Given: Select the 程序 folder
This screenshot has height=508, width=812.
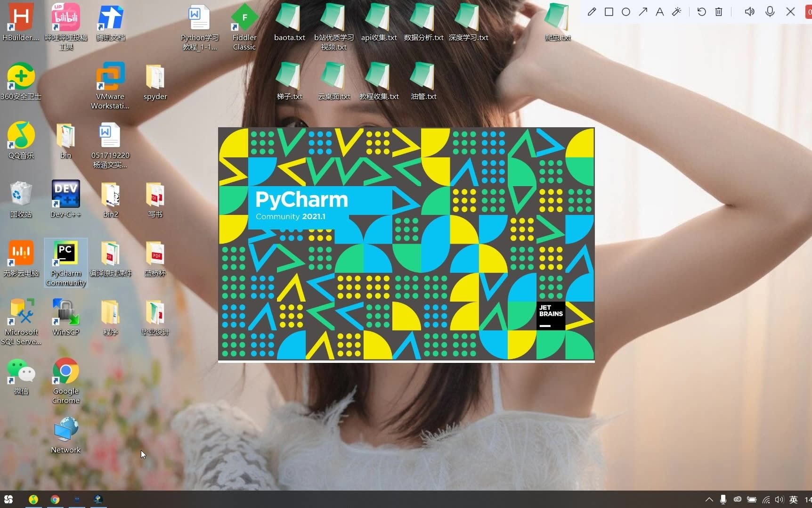Looking at the screenshot, I should pyautogui.click(x=110, y=317).
